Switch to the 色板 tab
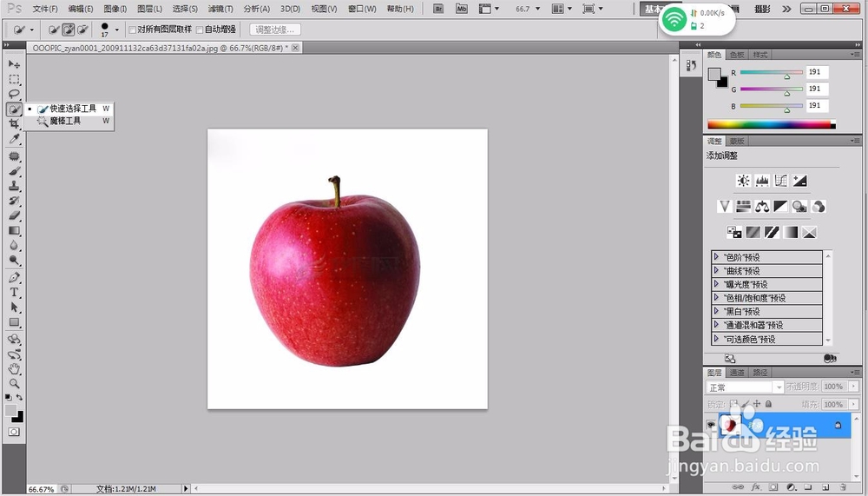 coord(737,55)
